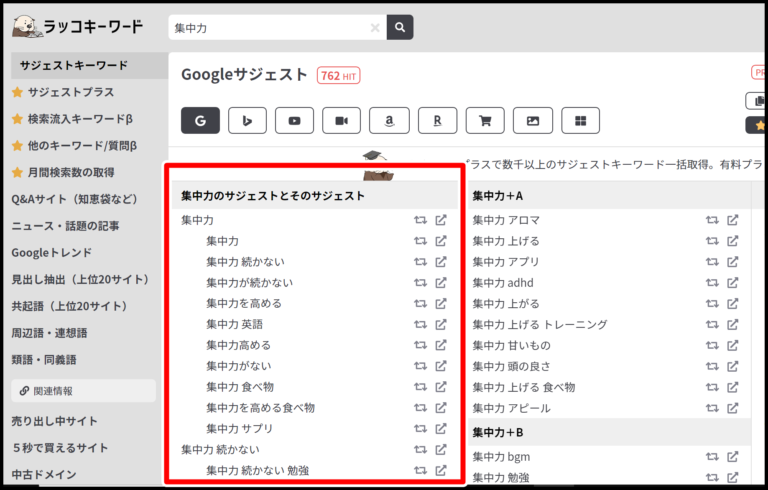This screenshot has height=490, width=768.
Task: Open 検索流入キーワードβ in sidebar
Action: [x=80, y=119]
